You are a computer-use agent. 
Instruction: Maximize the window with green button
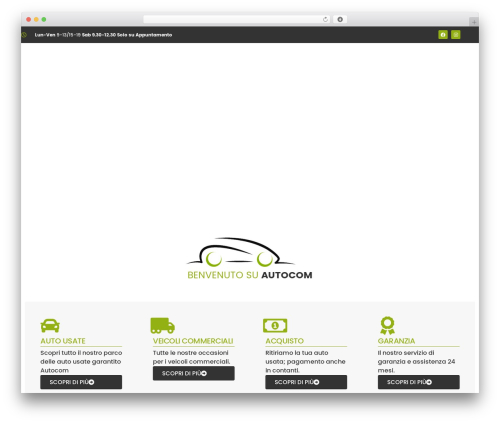44,20
